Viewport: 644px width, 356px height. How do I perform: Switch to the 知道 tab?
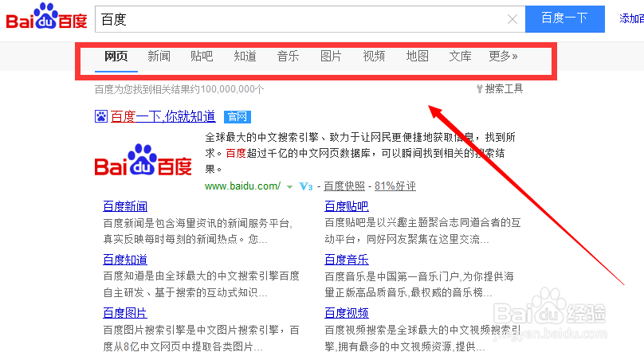coord(245,56)
